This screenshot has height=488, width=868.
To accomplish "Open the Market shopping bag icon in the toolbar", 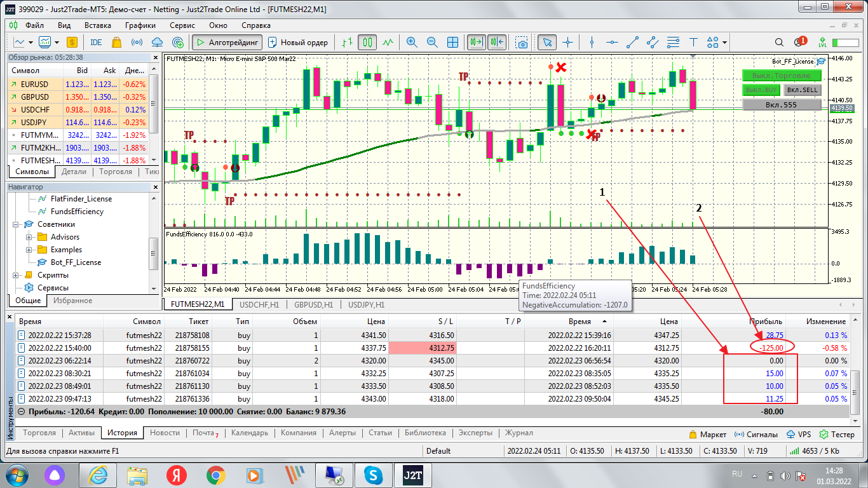I will pos(116,43).
